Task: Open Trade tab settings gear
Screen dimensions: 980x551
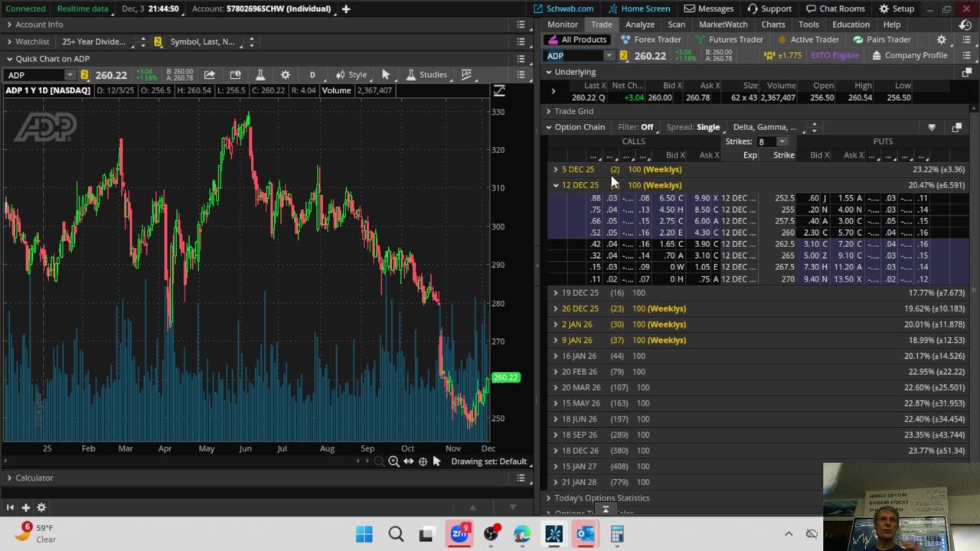Action: point(942,40)
